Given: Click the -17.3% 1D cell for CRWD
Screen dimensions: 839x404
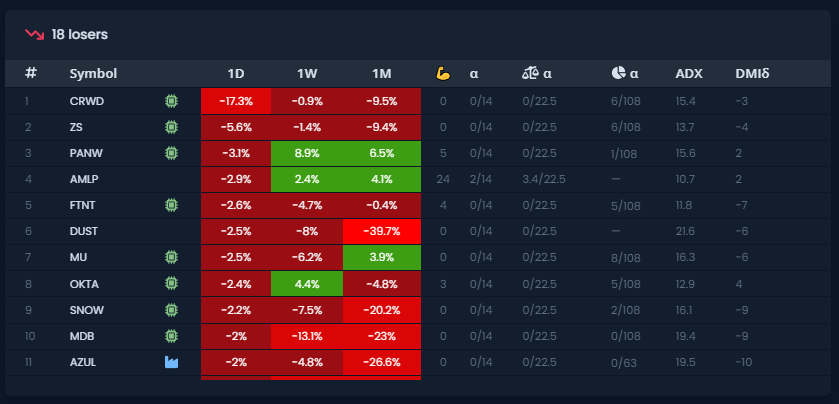Looking at the screenshot, I should point(236,101).
